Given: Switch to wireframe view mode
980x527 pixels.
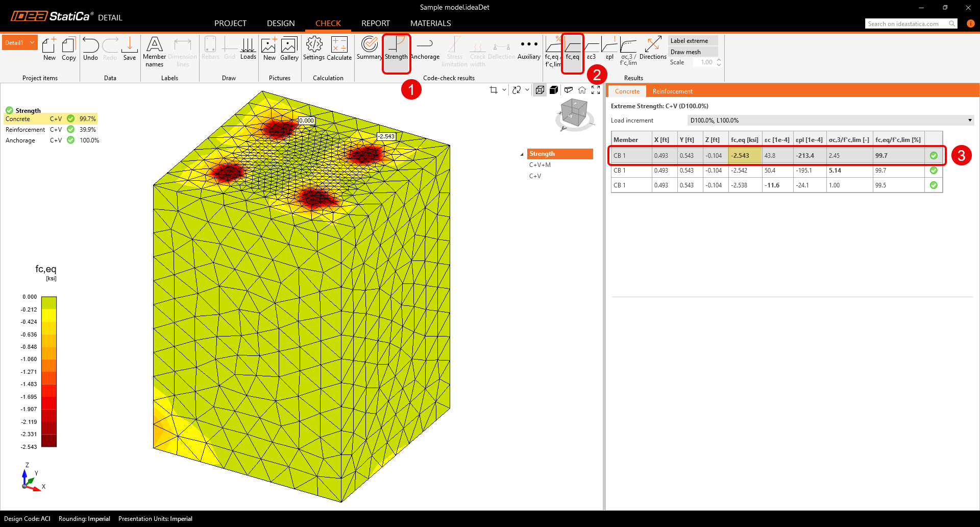Looking at the screenshot, I should click(540, 90).
